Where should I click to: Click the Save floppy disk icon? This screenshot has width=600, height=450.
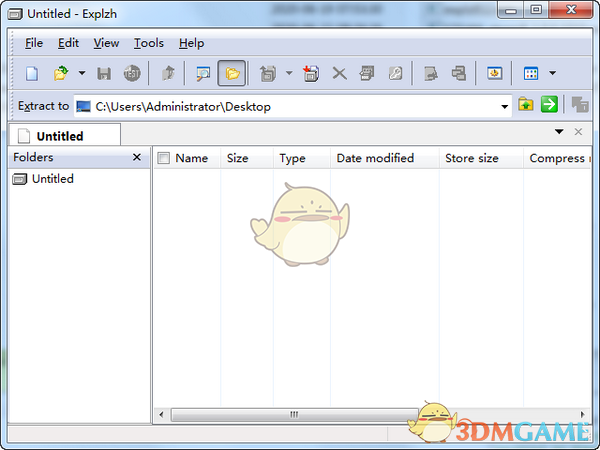click(x=104, y=73)
